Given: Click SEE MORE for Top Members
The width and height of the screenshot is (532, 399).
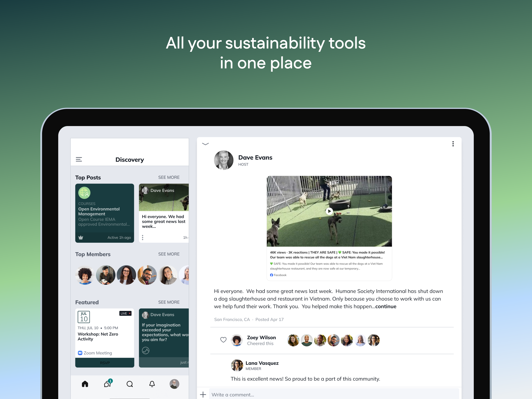Looking at the screenshot, I should point(169,254).
